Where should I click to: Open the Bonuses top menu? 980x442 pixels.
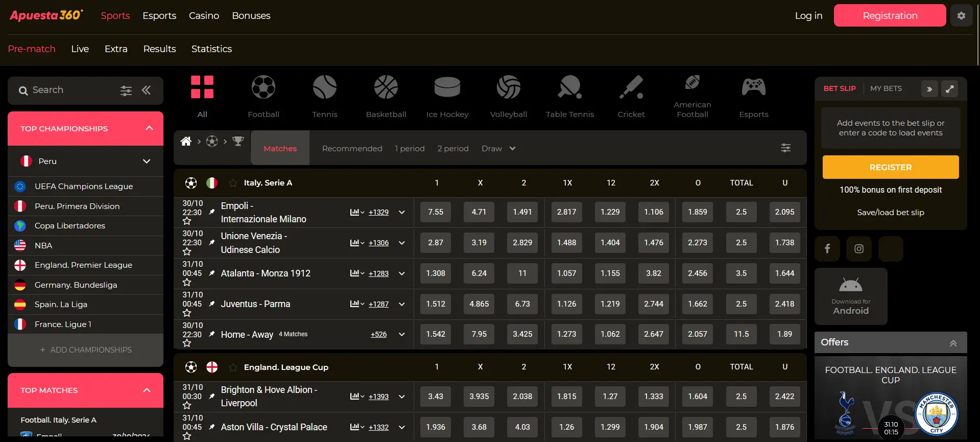251,16
